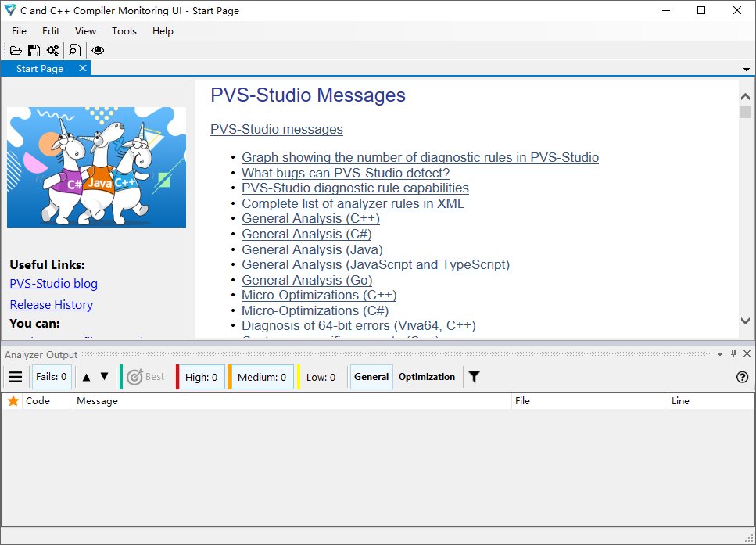756x545 pixels.
Task: Open the Tools menu
Action: pyautogui.click(x=124, y=30)
